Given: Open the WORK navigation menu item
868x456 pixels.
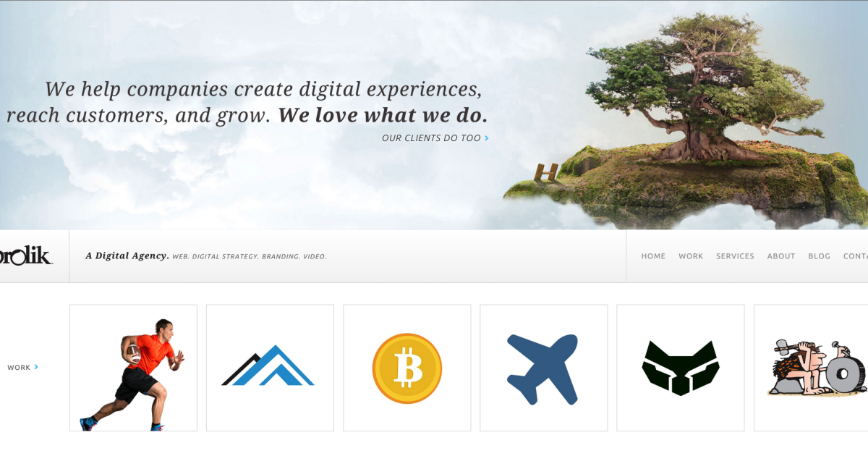Looking at the screenshot, I should [x=691, y=256].
